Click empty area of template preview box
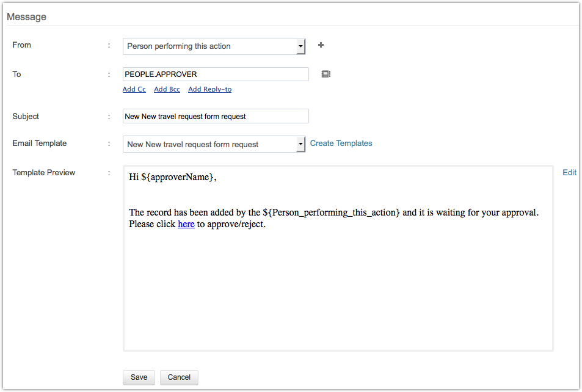This screenshot has height=392, width=582. click(x=338, y=293)
